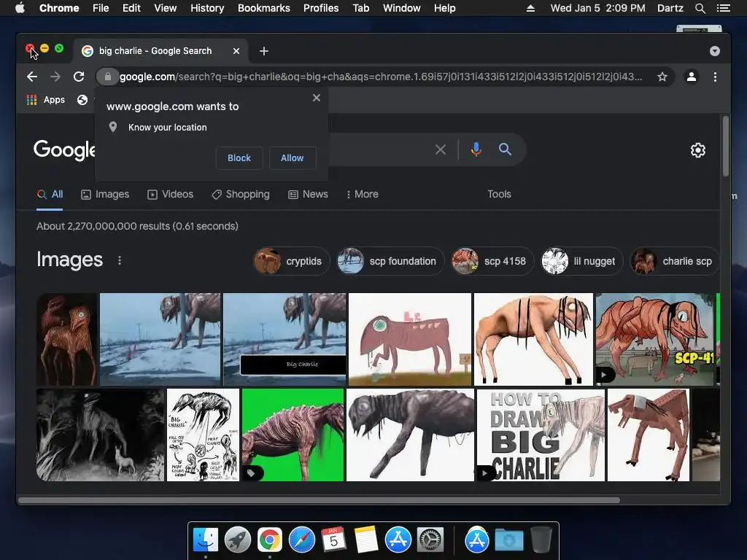Open Launchpad from the Dock
This screenshot has height=560, width=747.
(x=237, y=540)
